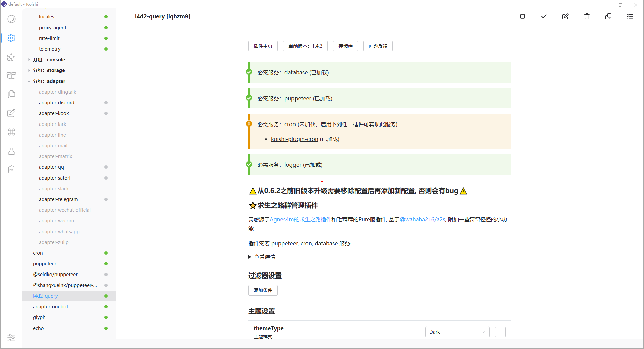The image size is (644, 349).
Task: Click the rename pencil icon in top toolbar
Action: [x=565, y=16]
